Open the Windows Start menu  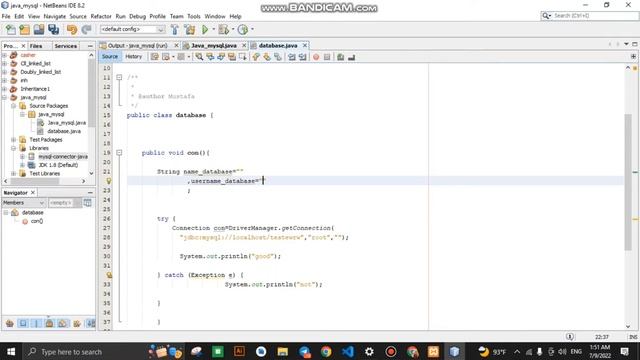pos(11,351)
